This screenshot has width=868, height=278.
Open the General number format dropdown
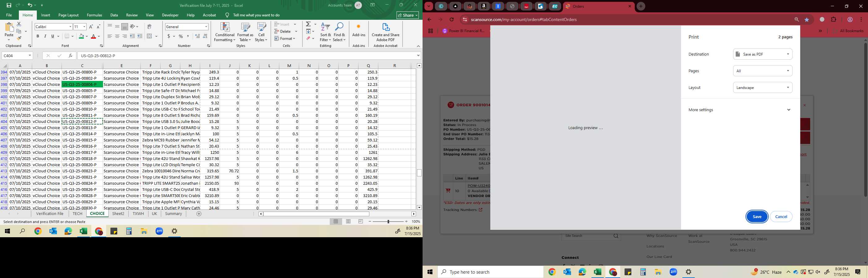coord(206,27)
